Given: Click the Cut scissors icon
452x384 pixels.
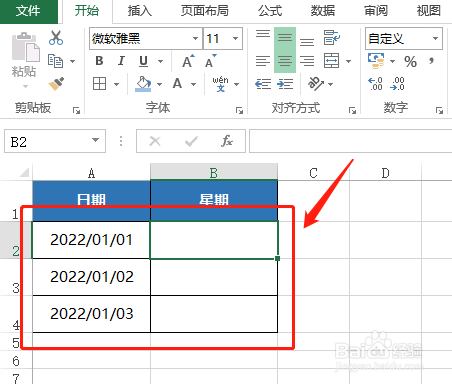Looking at the screenshot, I should 56,38.
